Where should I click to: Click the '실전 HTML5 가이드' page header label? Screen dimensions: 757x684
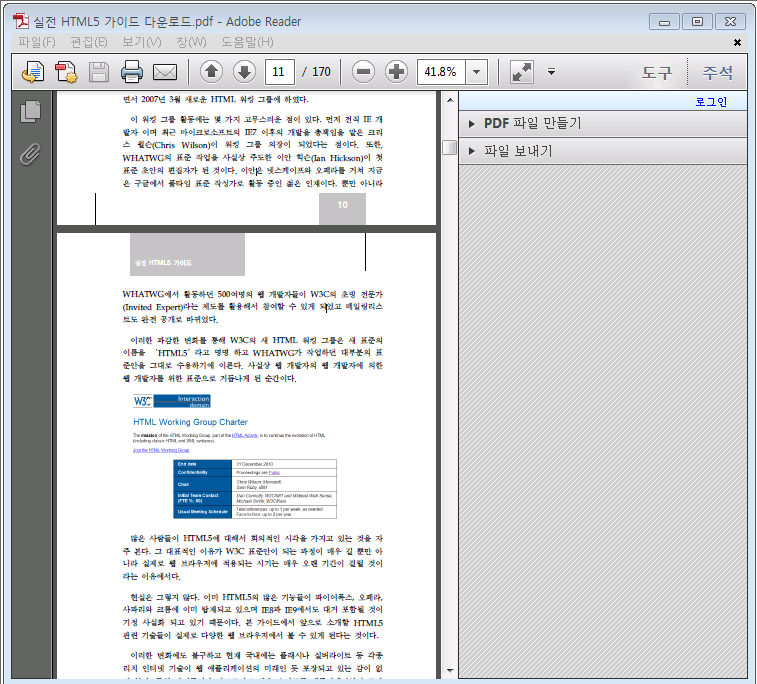163,263
